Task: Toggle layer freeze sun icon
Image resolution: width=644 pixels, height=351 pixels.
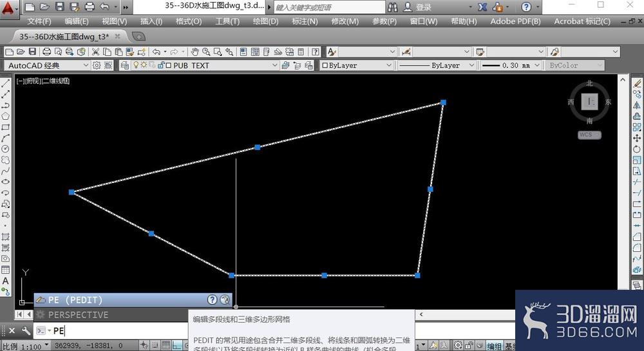Action: tap(144, 65)
